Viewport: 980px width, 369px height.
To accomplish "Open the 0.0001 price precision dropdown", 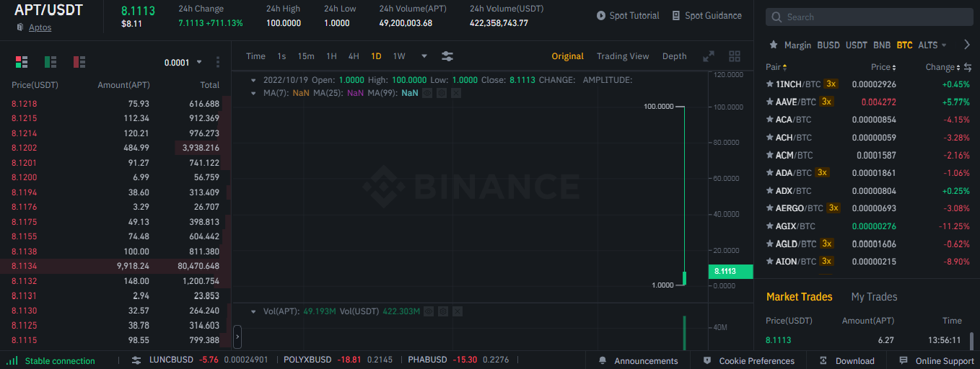I will tap(183, 63).
